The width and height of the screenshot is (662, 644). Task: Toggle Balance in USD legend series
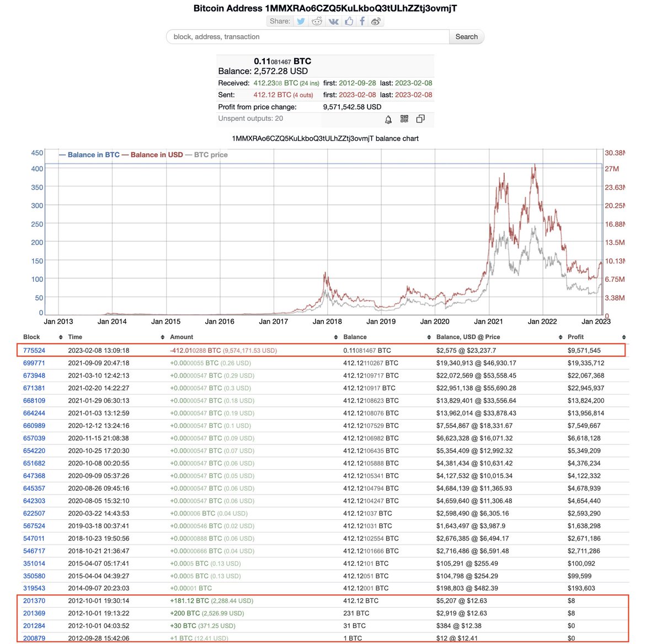(152, 155)
